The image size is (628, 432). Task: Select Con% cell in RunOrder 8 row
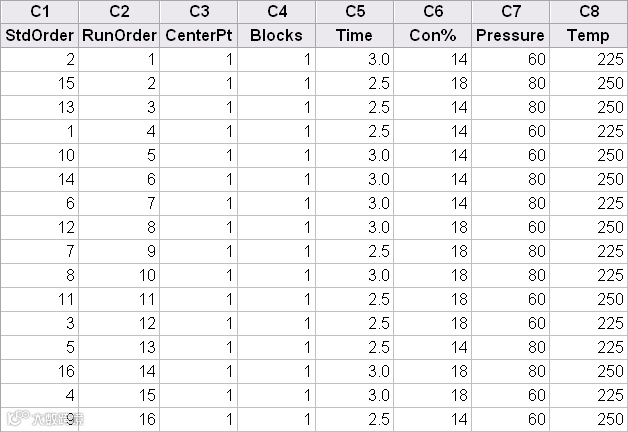pyautogui.click(x=433, y=227)
